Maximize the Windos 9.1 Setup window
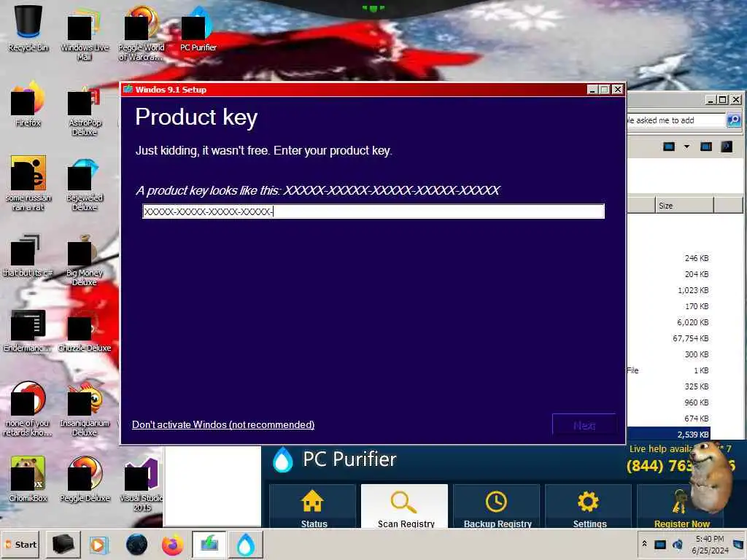Screen dimensions: 747x560 click(605, 90)
